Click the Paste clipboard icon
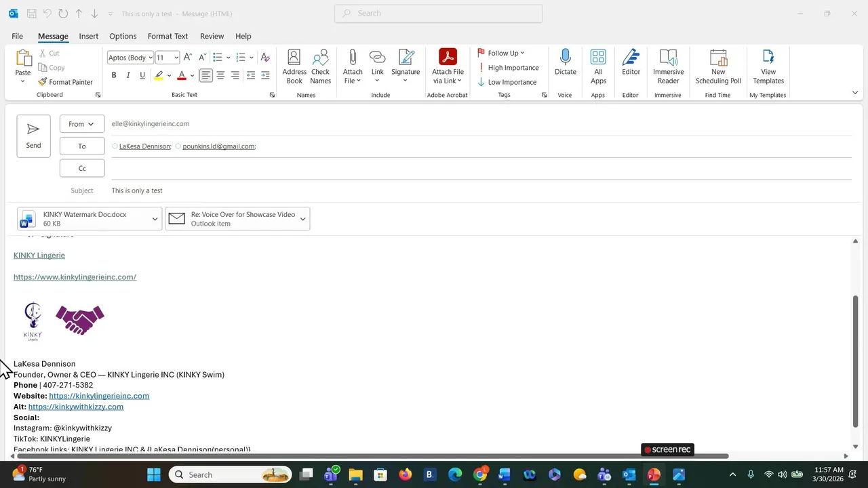 (23, 58)
